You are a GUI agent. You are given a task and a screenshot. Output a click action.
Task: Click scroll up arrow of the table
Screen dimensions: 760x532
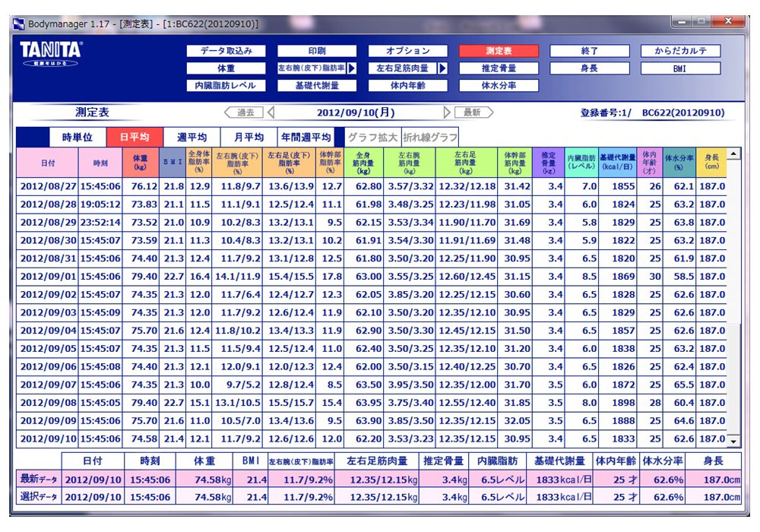coord(733,154)
